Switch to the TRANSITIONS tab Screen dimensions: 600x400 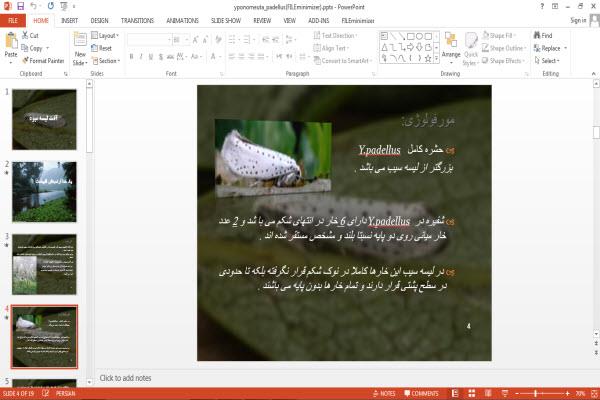pyautogui.click(x=137, y=20)
